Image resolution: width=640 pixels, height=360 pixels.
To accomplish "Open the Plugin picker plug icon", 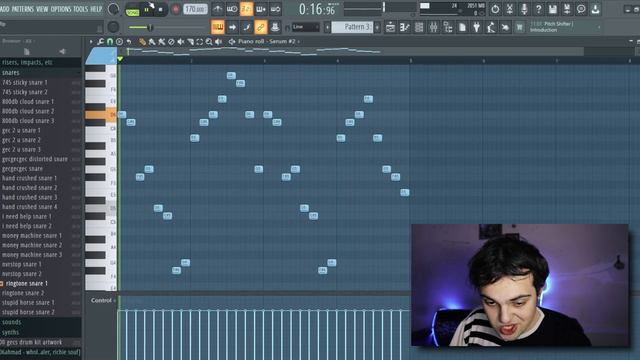I will pos(476,27).
